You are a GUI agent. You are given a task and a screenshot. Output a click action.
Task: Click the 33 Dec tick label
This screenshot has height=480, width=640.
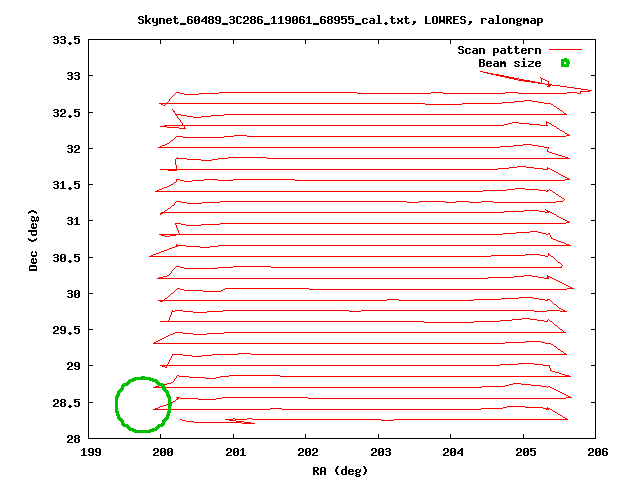tap(73, 76)
